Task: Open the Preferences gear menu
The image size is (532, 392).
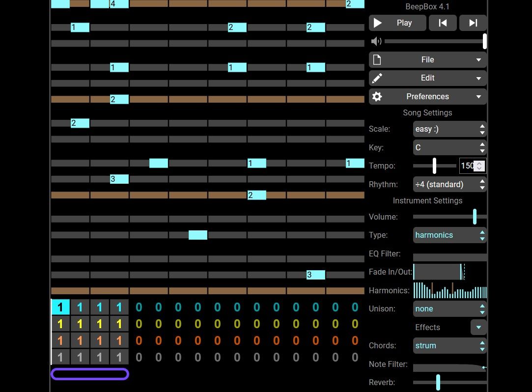Action: click(427, 97)
